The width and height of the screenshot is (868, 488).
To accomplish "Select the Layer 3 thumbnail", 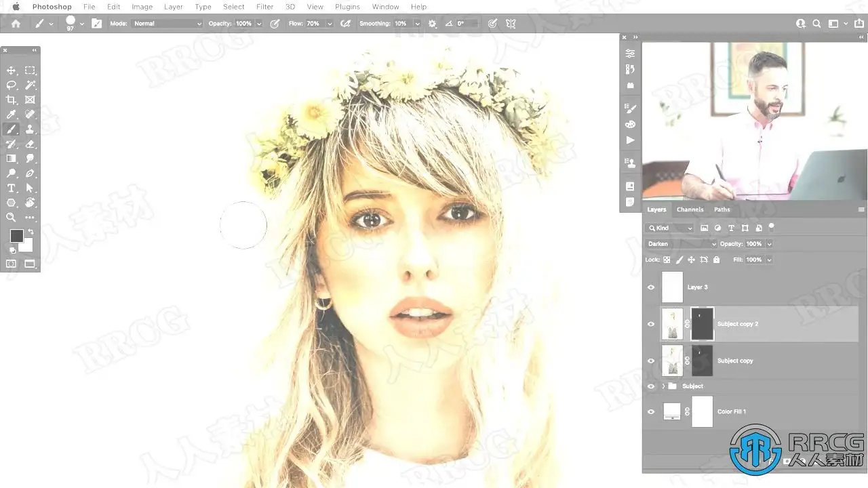I will tap(672, 287).
